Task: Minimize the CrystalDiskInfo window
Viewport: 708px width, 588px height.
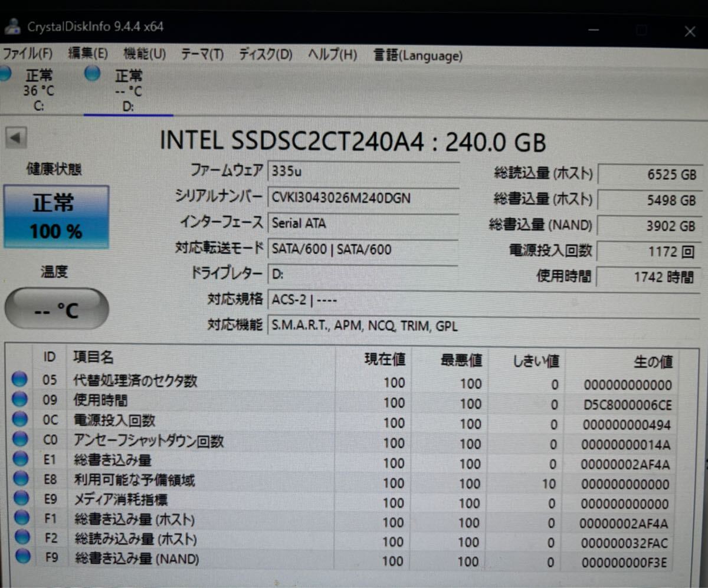Action: [x=594, y=29]
